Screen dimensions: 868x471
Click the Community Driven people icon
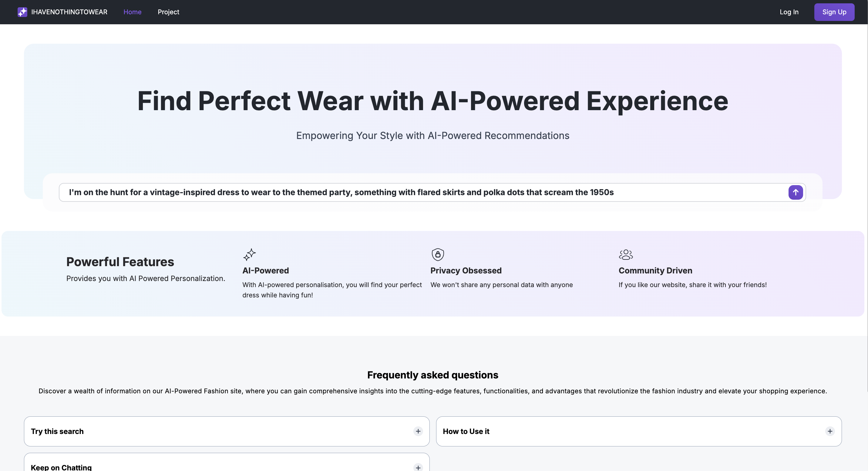pos(626,255)
